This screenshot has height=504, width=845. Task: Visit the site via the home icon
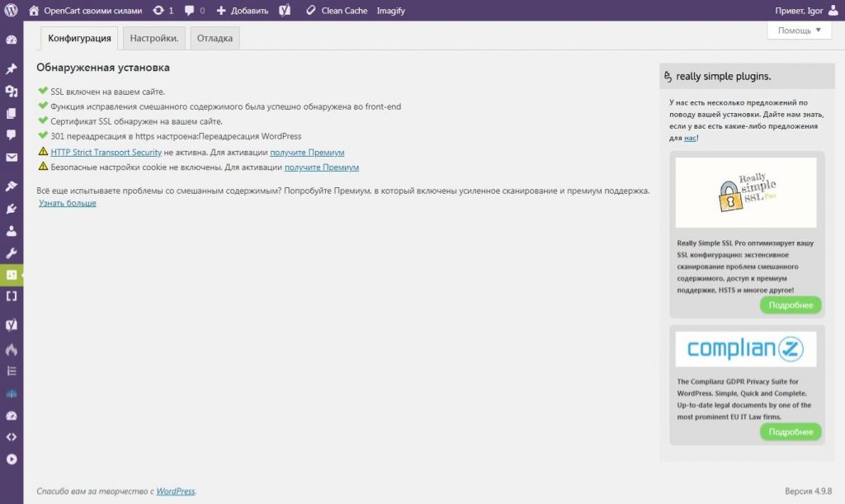(34, 10)
